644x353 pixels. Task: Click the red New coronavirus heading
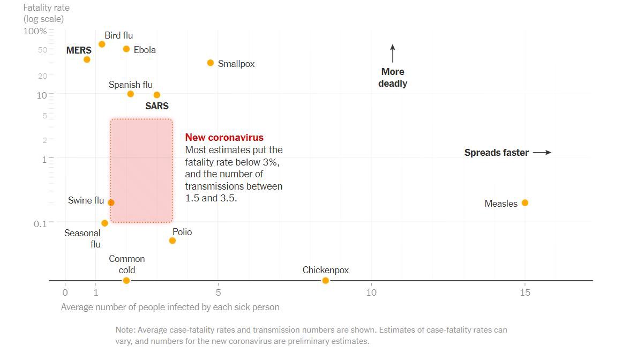(224, 137)
